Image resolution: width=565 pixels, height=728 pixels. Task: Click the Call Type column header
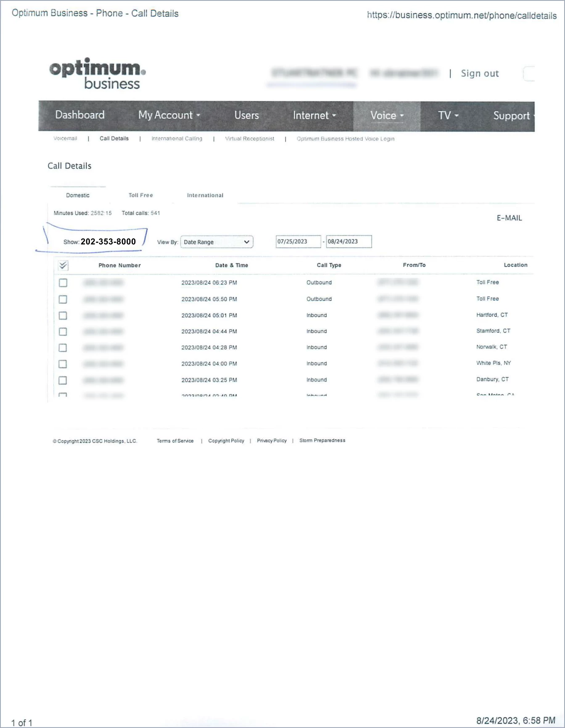point(329,265)
